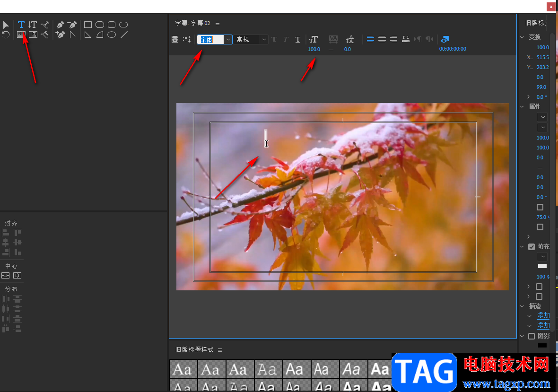Screen dimensions: 558x392
Task: Select the Rounded Corner Rectangle tool
Action: click(x=112, y=25)
